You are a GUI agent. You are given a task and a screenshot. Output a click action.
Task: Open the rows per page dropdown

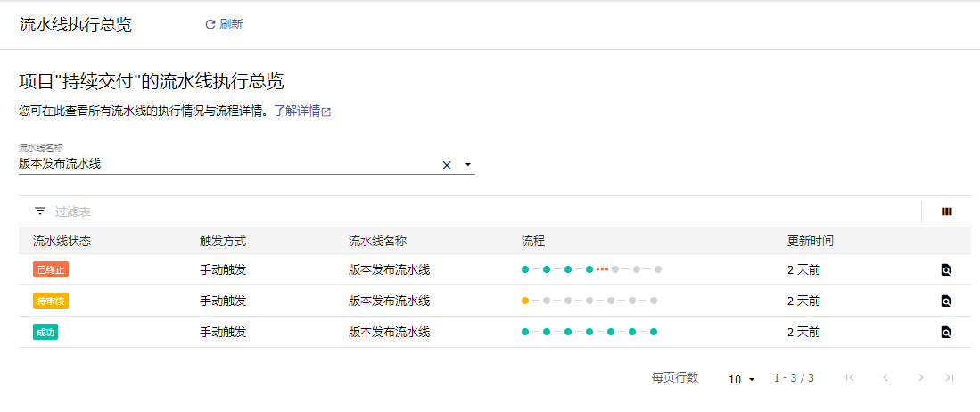742,379
